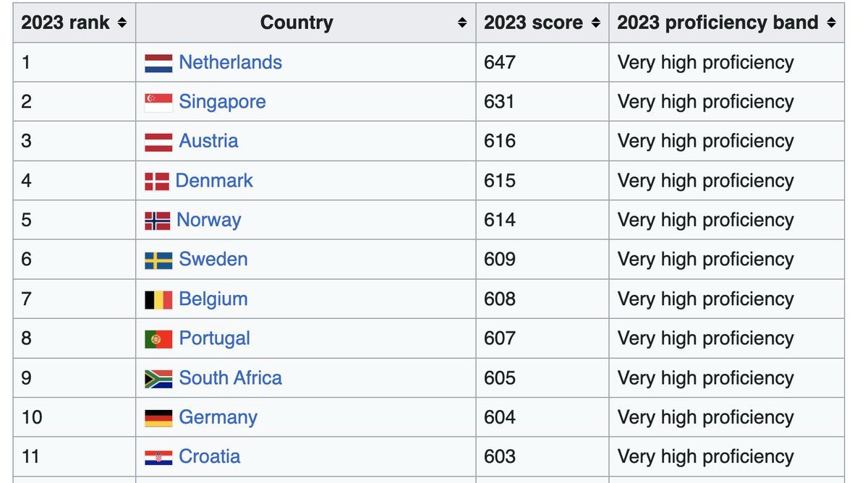This screenshot has width=868, height=483.
Task: Sort by Country column arrows
Action: pyautogui.click(x=462, y=23)
